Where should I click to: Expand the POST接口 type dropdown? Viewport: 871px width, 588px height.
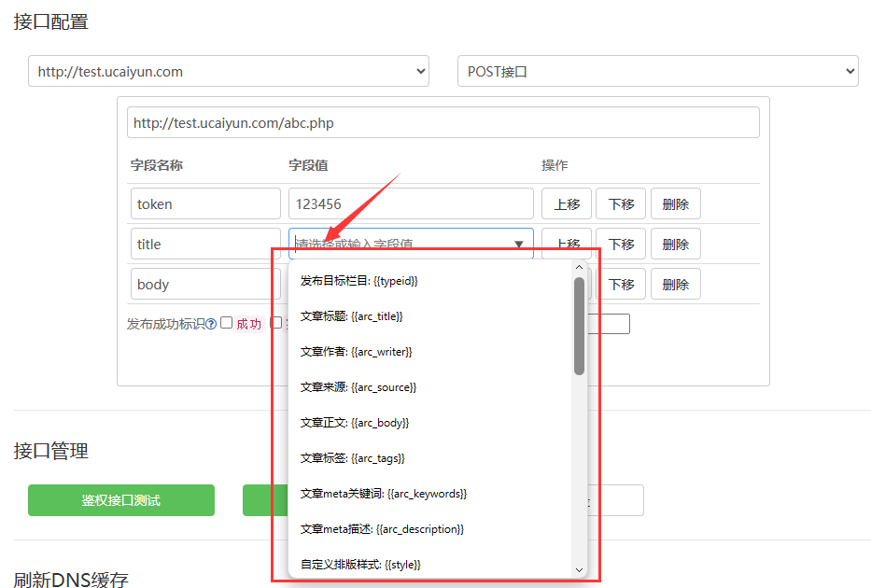click(657, 71)
